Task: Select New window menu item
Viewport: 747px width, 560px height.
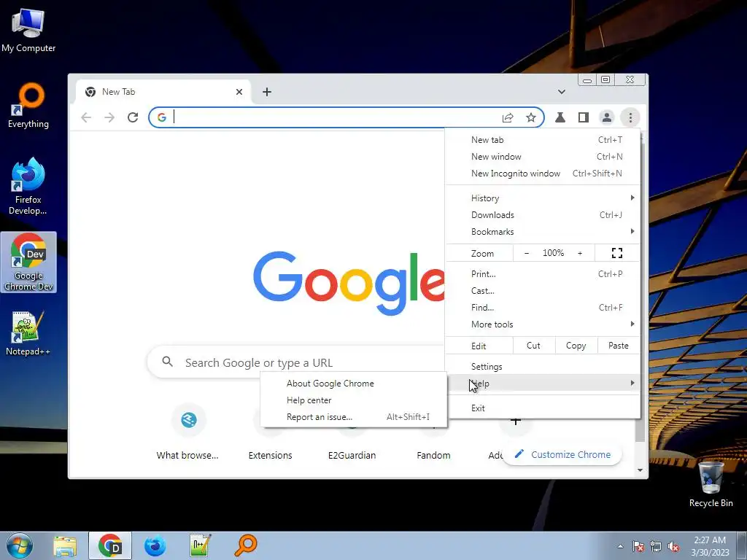Action: [x=543, y=157]
